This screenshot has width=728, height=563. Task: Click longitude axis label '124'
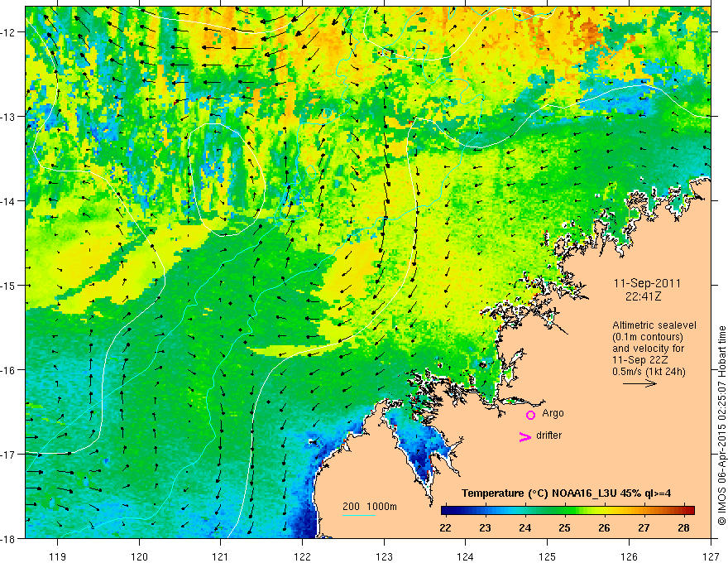click(466, 556)
